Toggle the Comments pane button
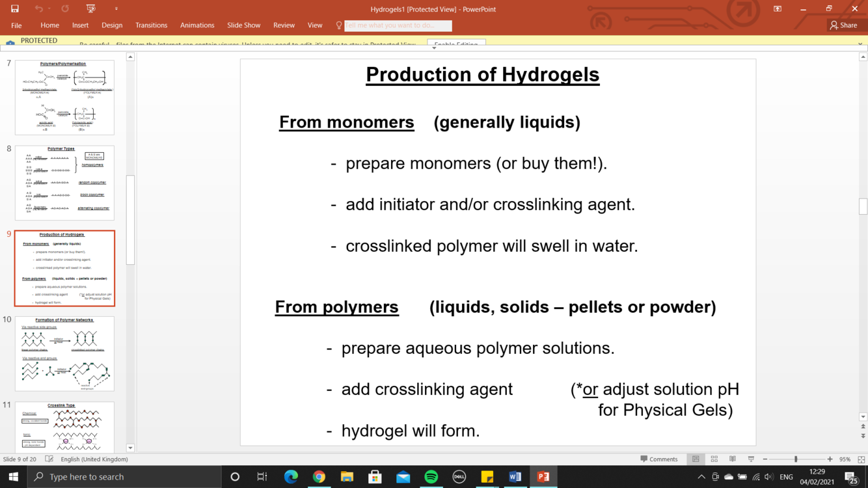 point(659,459)
